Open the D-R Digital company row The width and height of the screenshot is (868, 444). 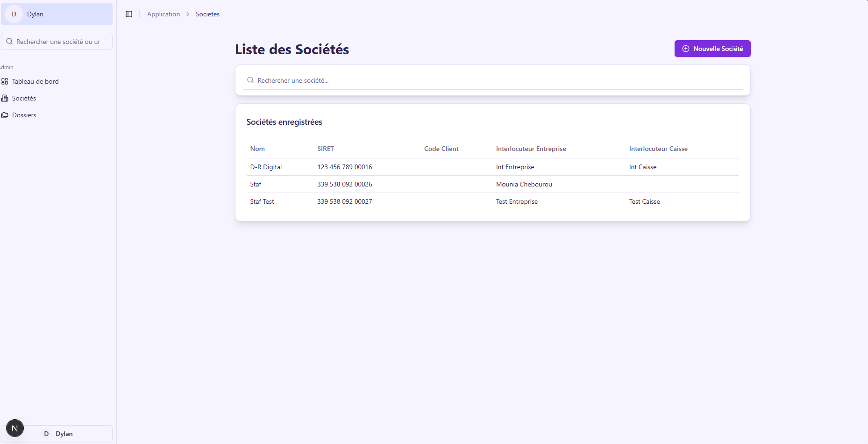pos(266,167)
